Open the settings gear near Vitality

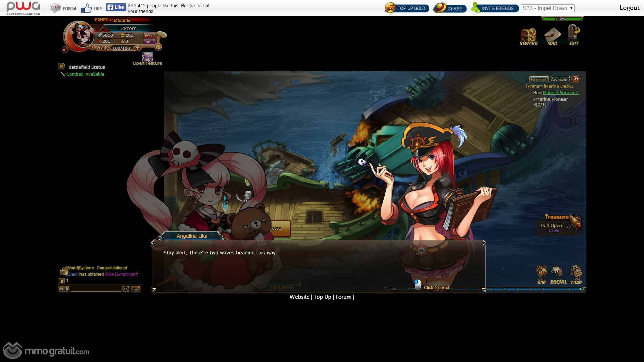pyautogui.click(x=158, y=47)
